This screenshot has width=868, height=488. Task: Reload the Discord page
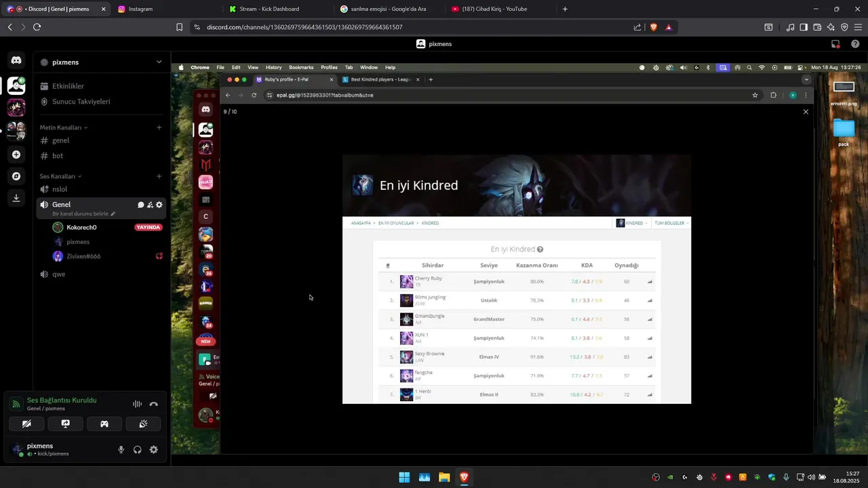(x=37, y=27)
